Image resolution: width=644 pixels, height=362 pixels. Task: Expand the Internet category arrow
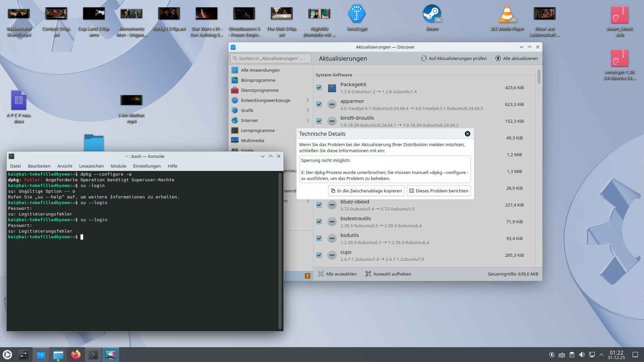307,120
